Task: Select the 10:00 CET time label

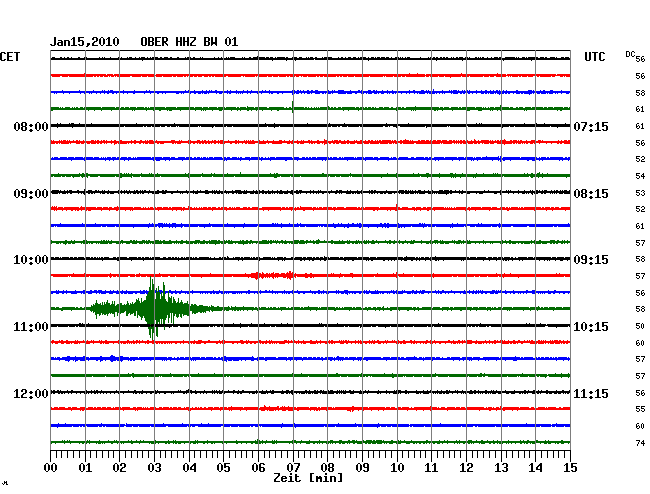Action: (x=31, y=260)
